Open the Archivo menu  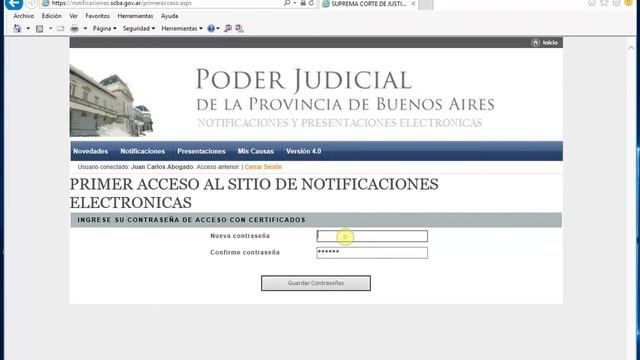[x=24, y=16]
